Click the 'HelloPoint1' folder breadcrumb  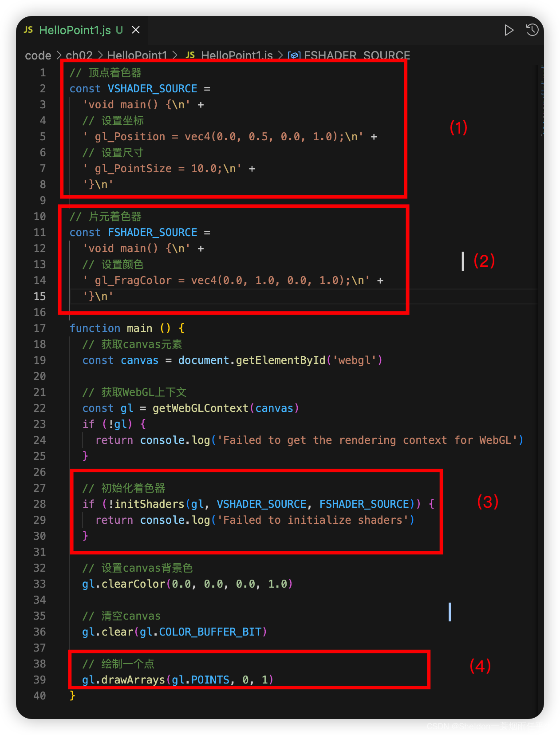click(x=137, y=55)
